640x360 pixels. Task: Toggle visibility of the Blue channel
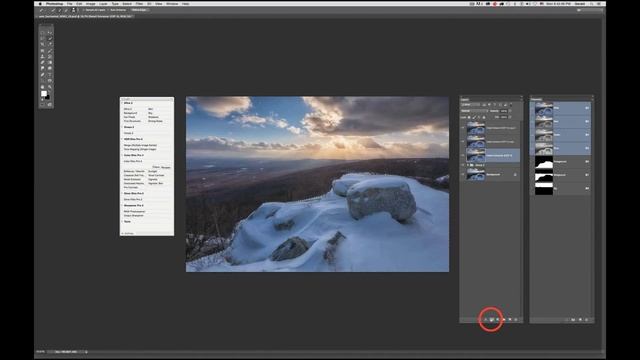(x=532, y=148)
